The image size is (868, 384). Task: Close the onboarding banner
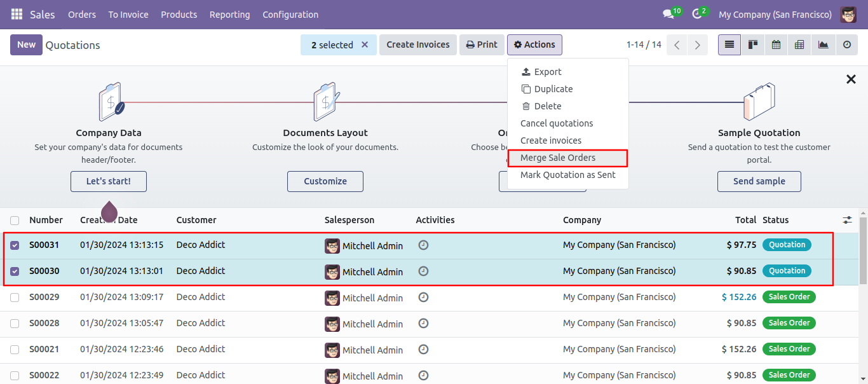click(851, 79)
